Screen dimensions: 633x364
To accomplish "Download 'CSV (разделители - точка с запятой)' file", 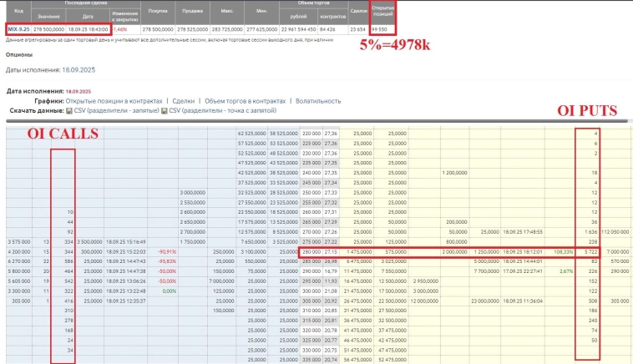I will click(222, 110).
